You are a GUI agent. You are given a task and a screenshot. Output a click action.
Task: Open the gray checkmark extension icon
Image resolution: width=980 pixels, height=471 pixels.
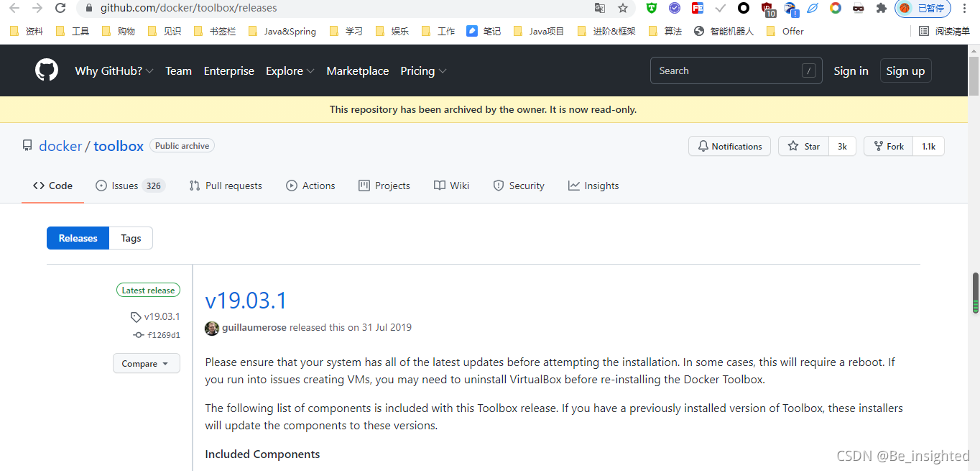click(x=721, y=8)
